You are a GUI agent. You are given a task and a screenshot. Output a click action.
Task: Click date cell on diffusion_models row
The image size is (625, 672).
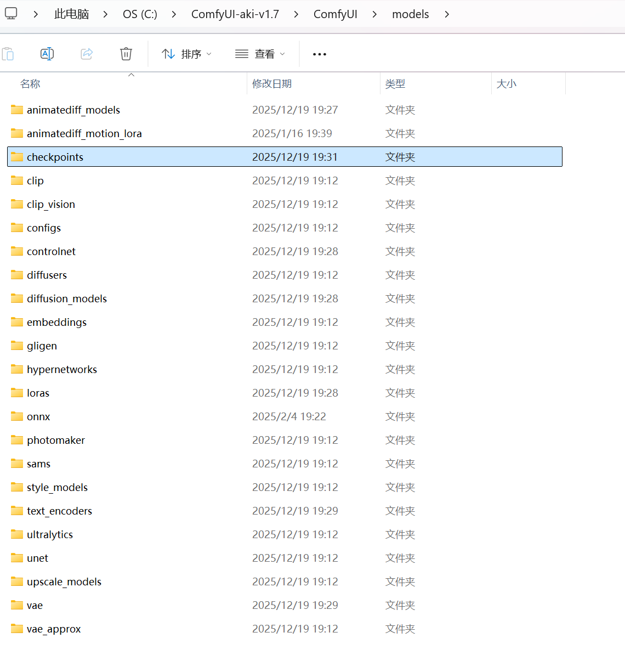(x=295, y=298)
